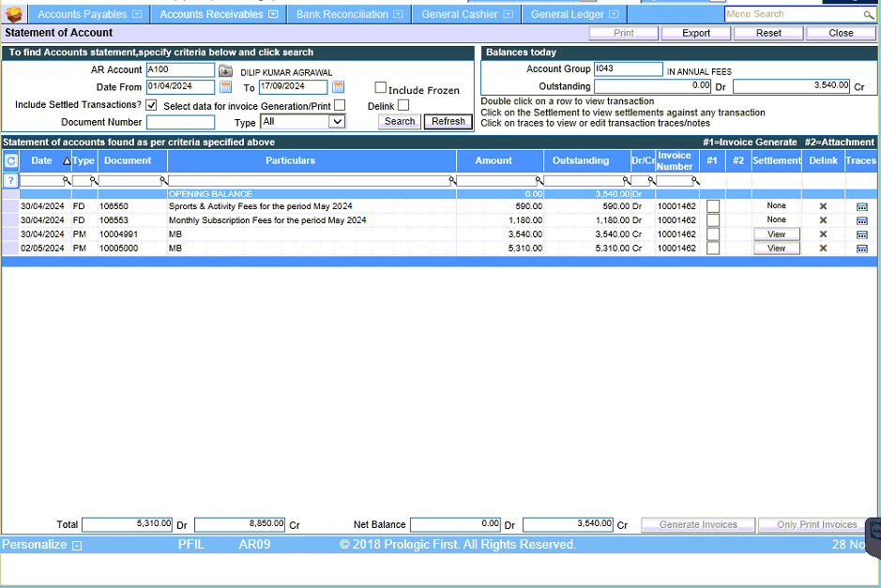Viewport: 881px width, 588px height.
Task: Click the Reset button
Action: click(x=768, y=33)
